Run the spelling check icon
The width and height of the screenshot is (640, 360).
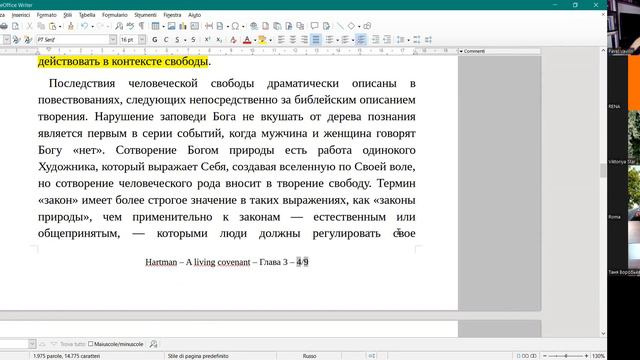130,26
